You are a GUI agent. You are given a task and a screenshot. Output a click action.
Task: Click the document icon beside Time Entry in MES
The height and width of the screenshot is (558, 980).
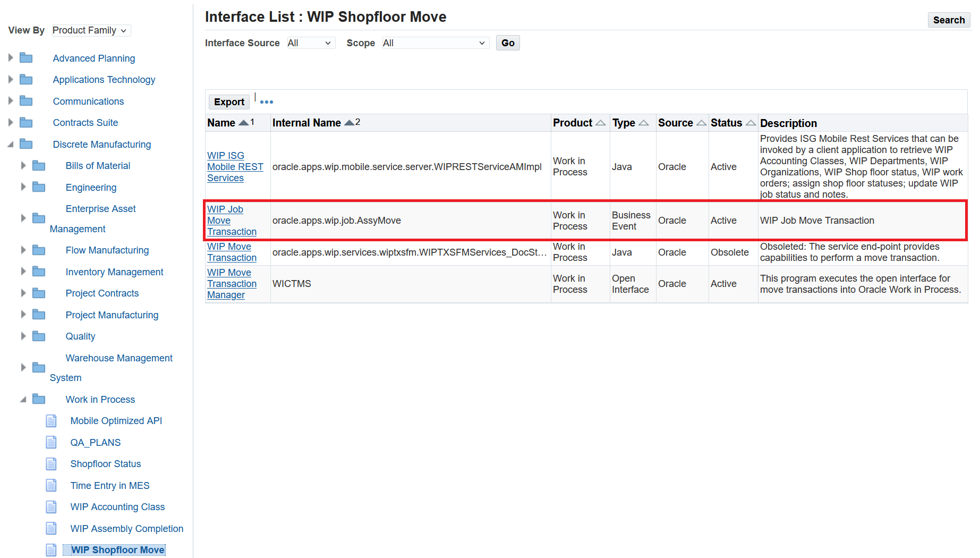pos(51,485)
